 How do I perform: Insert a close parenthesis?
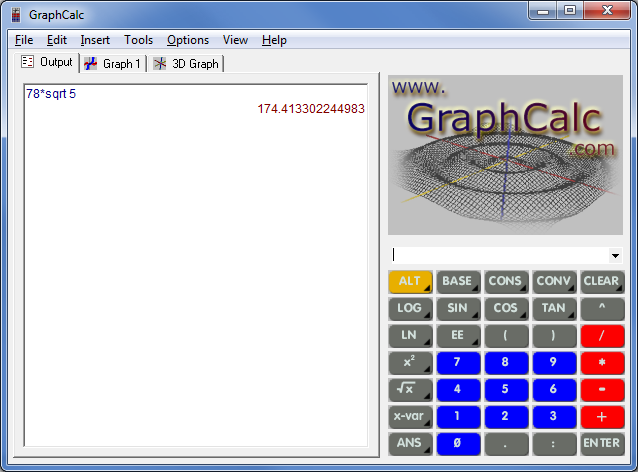(554, 336)
